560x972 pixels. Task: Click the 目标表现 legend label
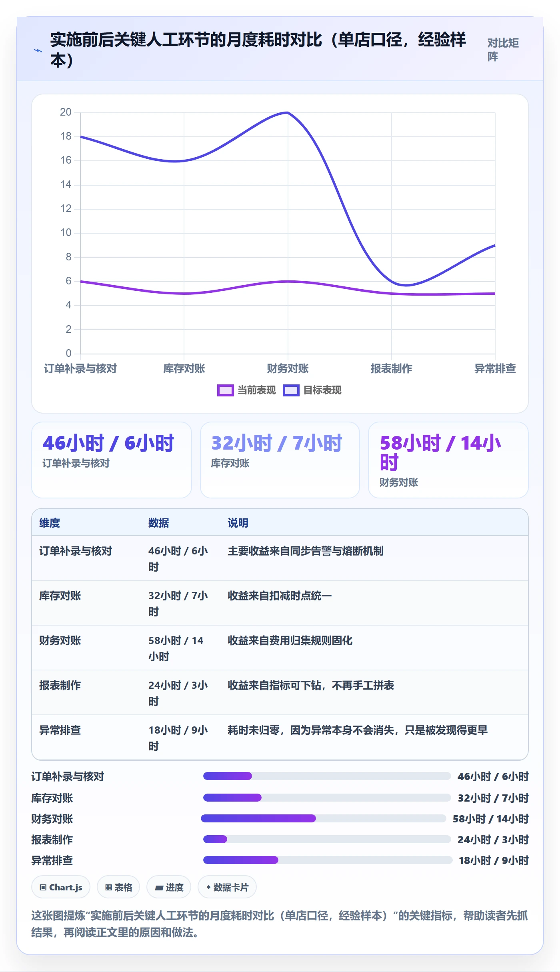click(x=322, y=390)
